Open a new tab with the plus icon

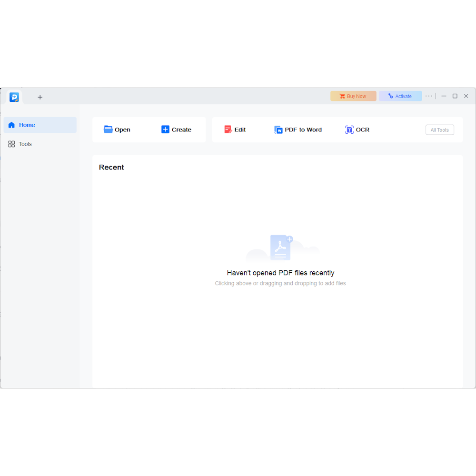(x=40, y=97)
